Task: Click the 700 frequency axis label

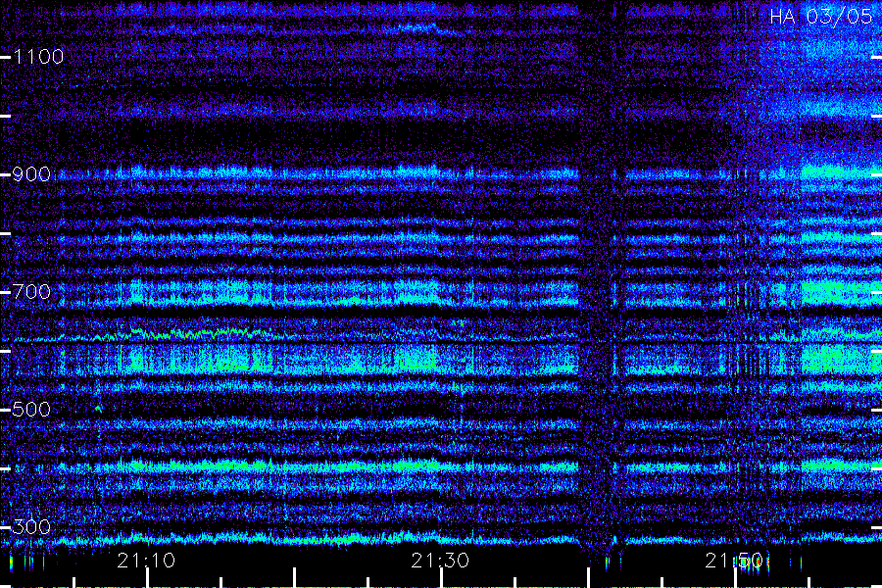Action: pyautogui.click(x=31, y=292)
